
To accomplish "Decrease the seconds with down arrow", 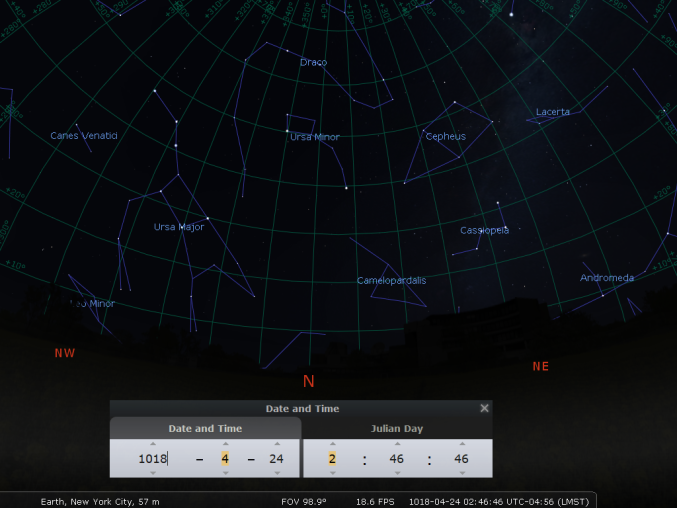I will point(462,473).
